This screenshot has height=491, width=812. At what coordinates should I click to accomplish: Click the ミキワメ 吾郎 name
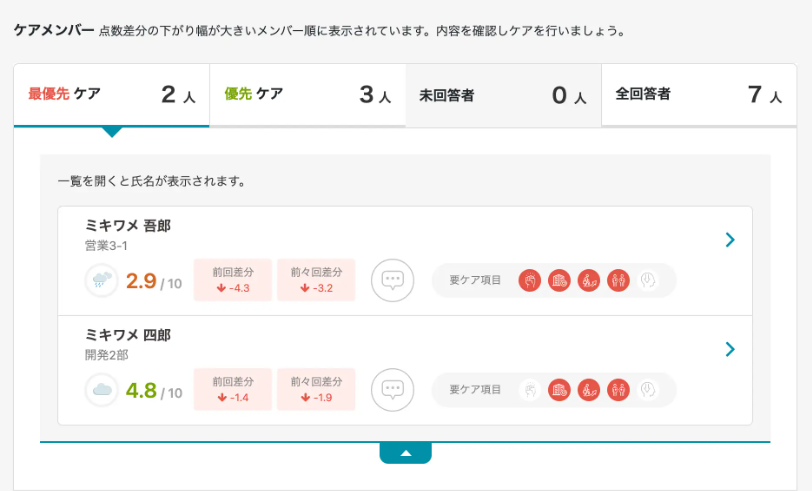click(128, 226)
